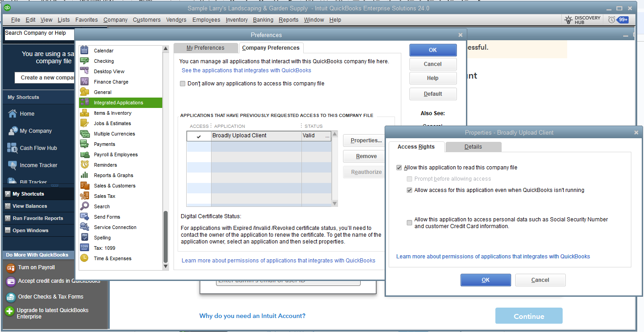Open Learn more link in Properties dialog
644x332 pixels.
click(x=493, y=257)
